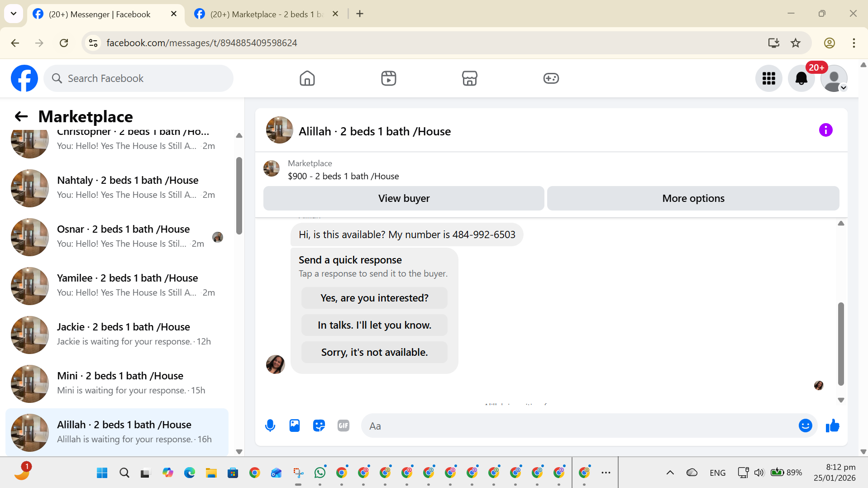This screenshot has width=868, height=488.
Task: Open WhatsApp from the taskbar
Action: 320,473
